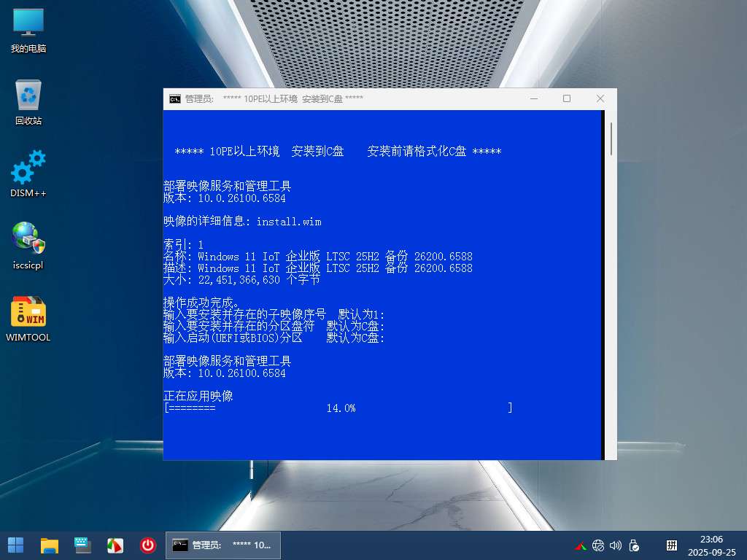The height and width of the screenshot is (560, 747).
Task: Toggle the 拼 input method indicator
Action: 672,545
